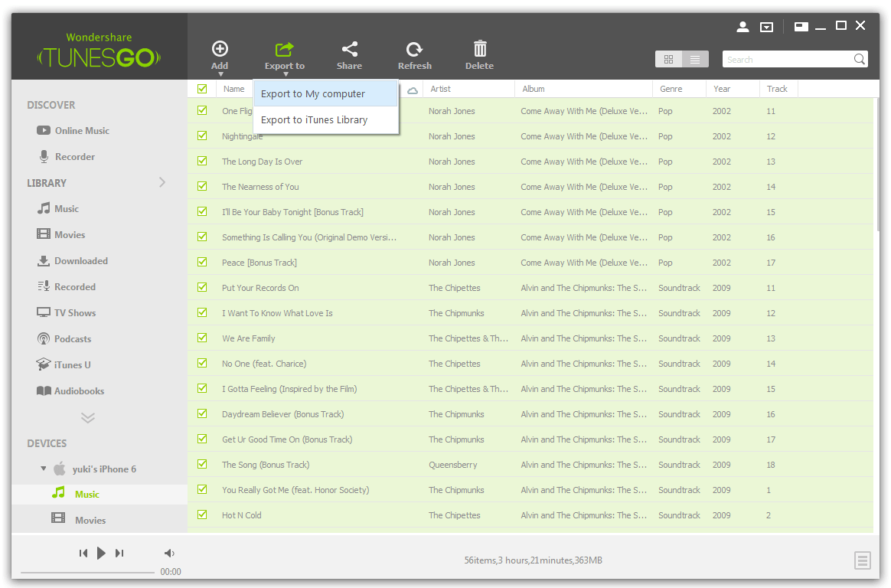Click the playback progress slider

coord(87,572)
